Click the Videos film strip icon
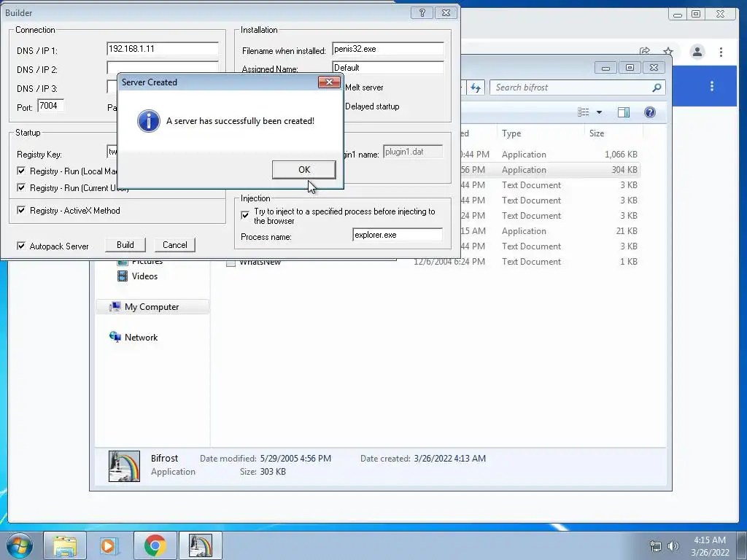 pyautogui.click(x=123, y=276)
